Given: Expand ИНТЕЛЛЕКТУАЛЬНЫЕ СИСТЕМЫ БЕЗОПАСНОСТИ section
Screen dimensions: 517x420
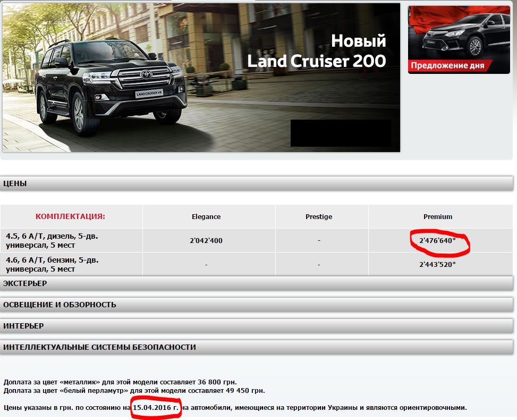Looking at the screenshot, I should [x=257, y=347].
